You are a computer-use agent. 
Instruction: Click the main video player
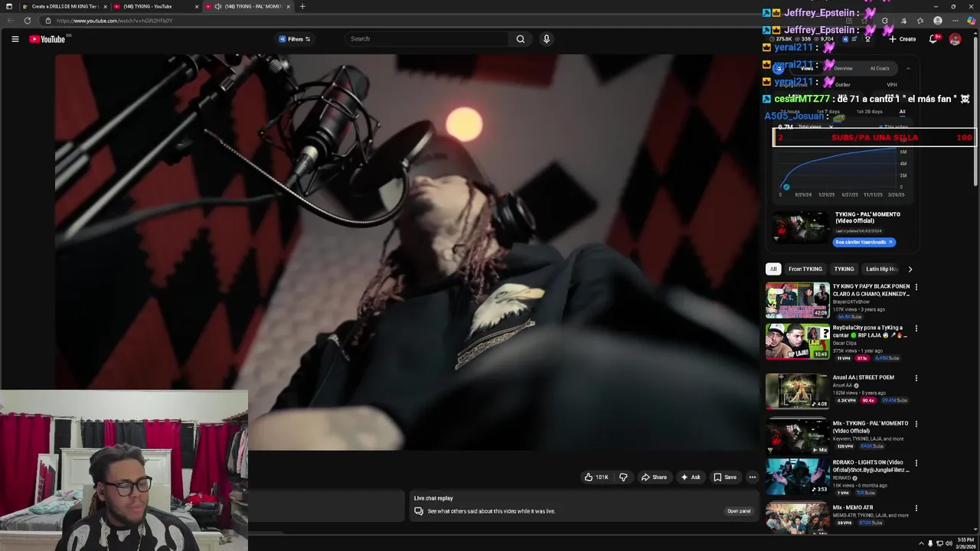[406, 253]
